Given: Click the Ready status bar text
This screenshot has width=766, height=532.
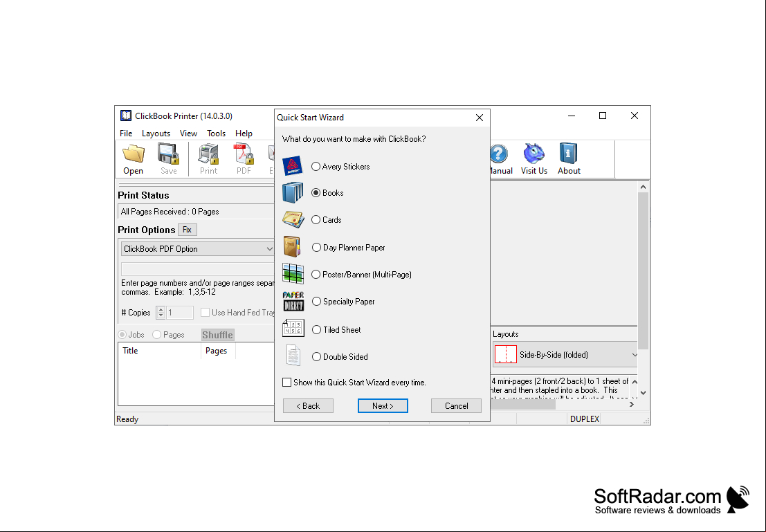Looking at the screenshot, I should pyautogui.click(x=127, y=419).
